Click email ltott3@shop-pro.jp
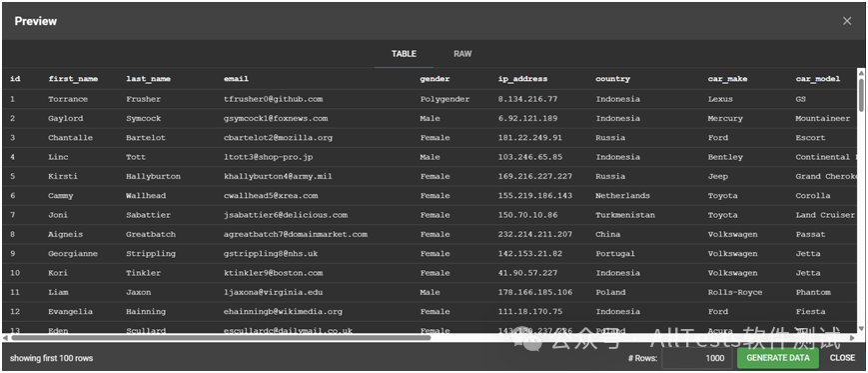The image size is (868, 373). coord(268,157)
